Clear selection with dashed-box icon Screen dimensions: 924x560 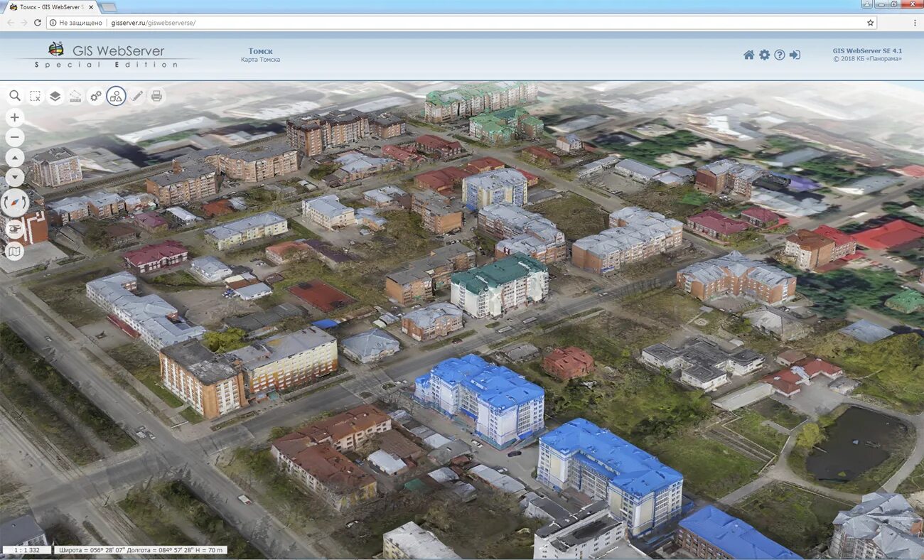[x=35, y=96]
